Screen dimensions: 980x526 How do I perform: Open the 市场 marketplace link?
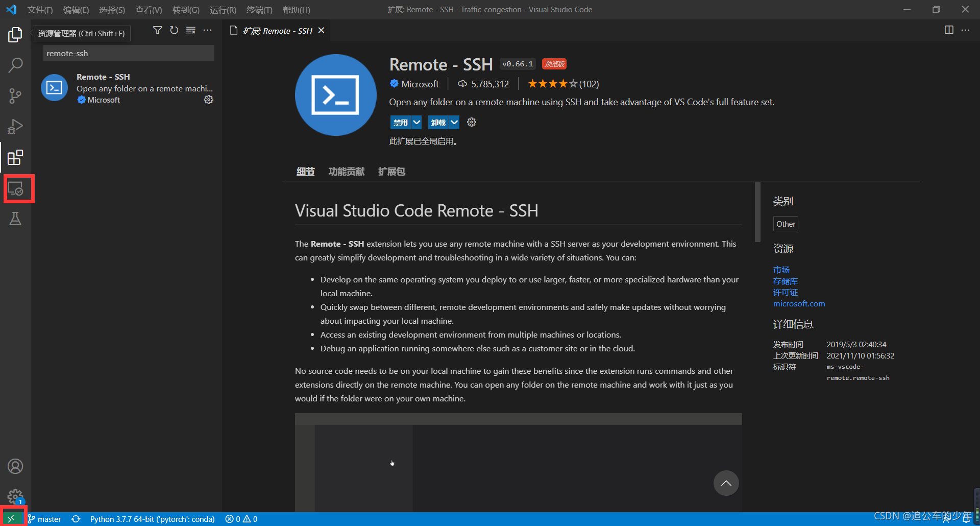tap(781, 270)
